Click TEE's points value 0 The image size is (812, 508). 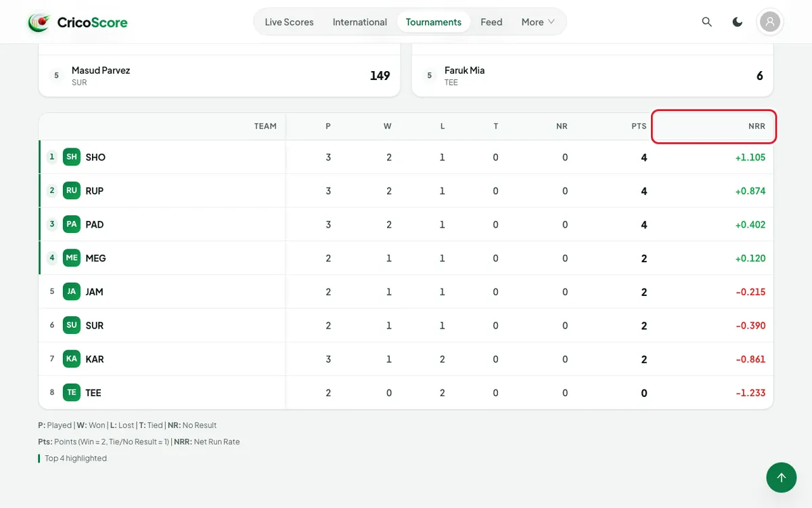pos(644,393)
